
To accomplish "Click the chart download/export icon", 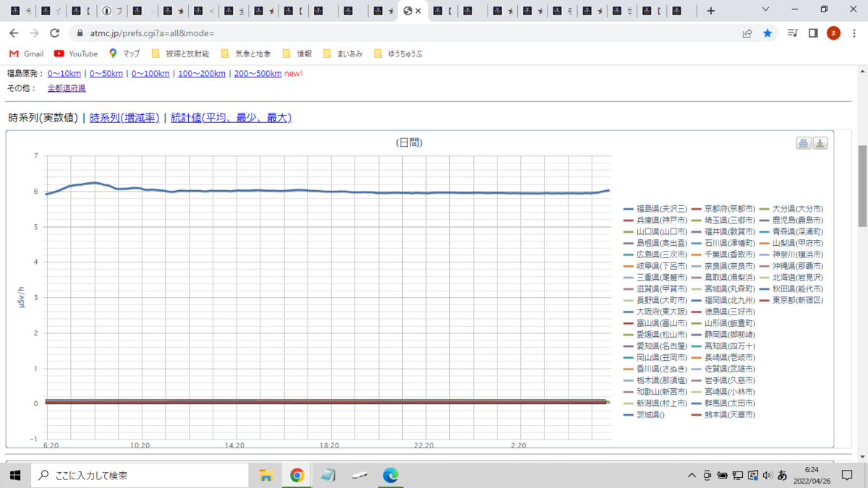I will (820, 143).
